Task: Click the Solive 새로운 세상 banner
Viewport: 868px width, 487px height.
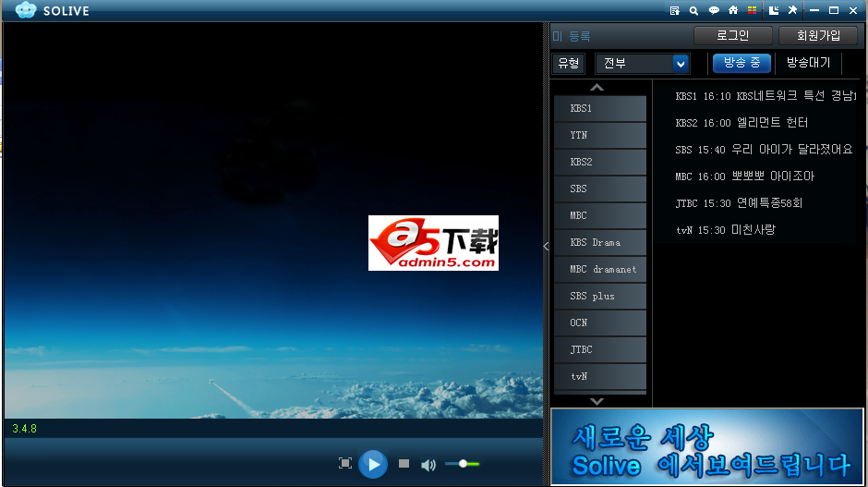Action: pyautogui.click(x=707, y=447)
